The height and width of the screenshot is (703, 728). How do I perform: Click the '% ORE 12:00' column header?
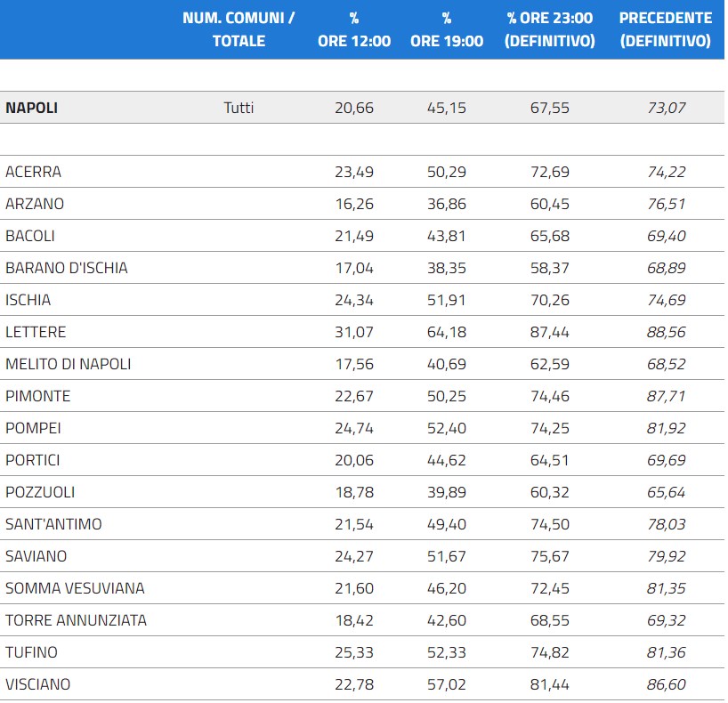click(x=353, y=29)
